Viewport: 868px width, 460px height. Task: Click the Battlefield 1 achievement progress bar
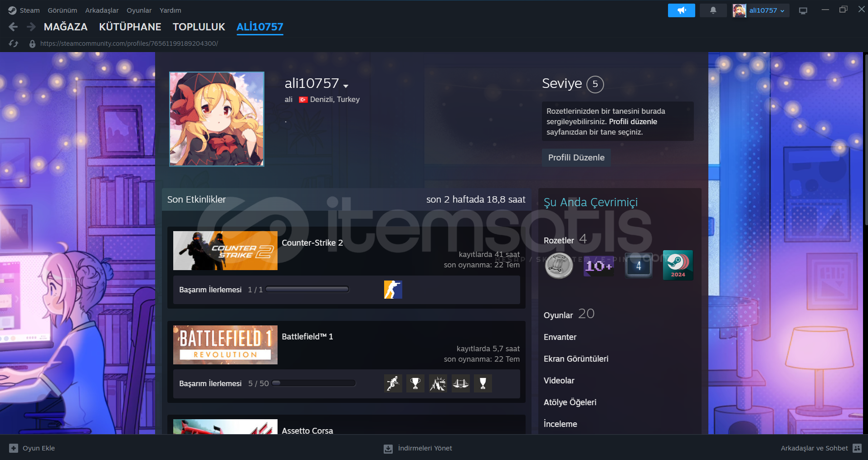[x=314, y=383]
